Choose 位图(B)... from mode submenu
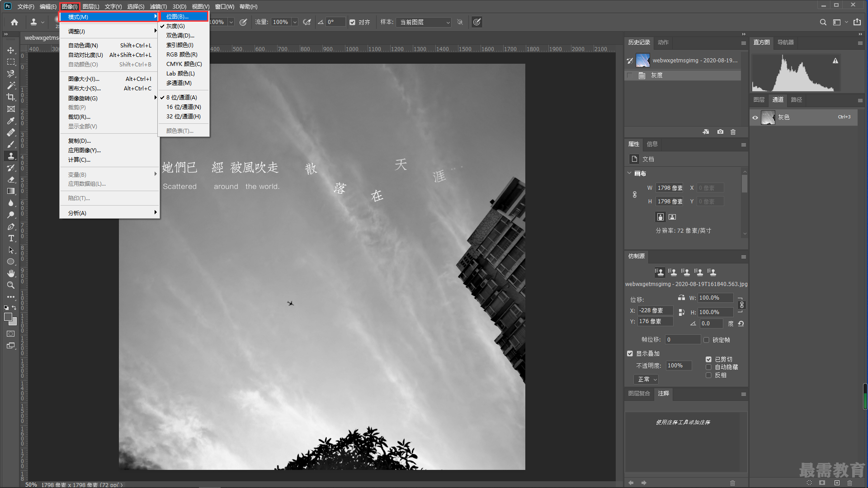Viewport: 868px width, 488px height. click(184, 16)
